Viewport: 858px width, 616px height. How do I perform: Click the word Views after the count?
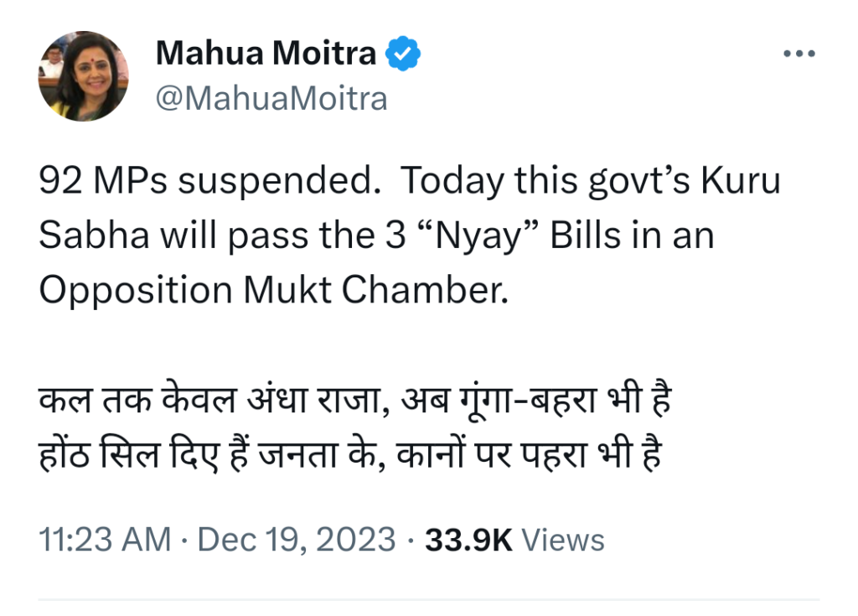(562, 539)
